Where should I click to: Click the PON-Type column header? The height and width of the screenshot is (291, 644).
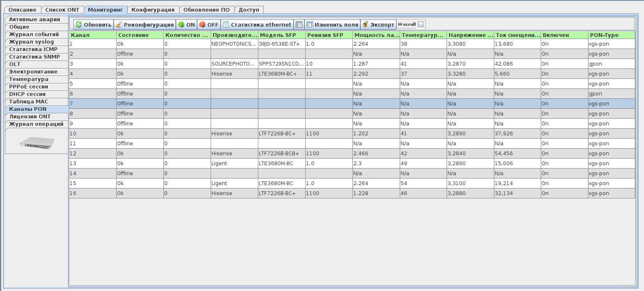(611, 35)
